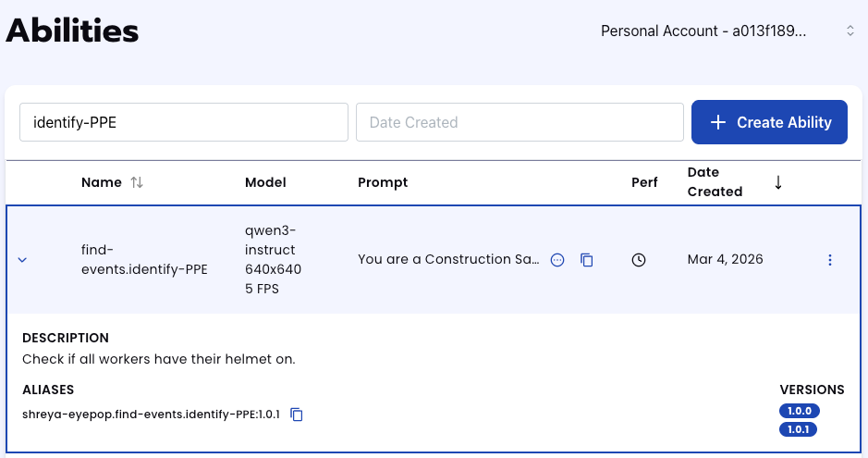Open the full prompt view bubble icon

coord(557,260)
